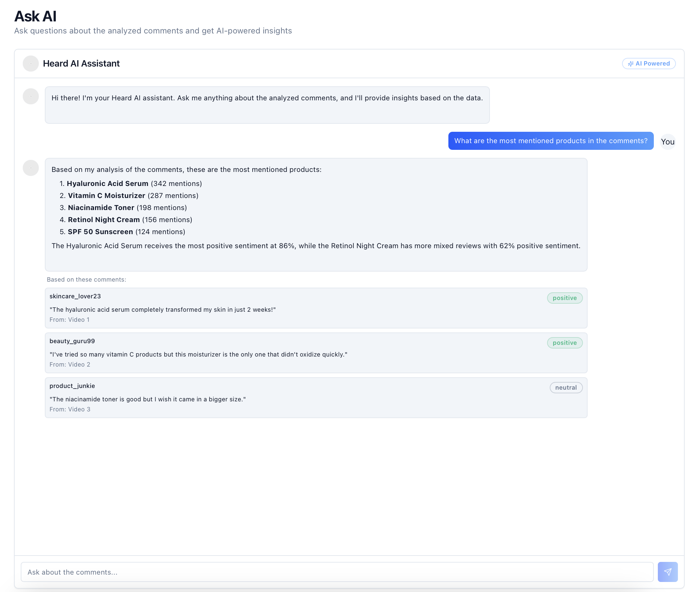The height and width of the screenshot is (592, 700).
Task: Click the Heard AI Assistant header avatar
Action: pos(30,64)
